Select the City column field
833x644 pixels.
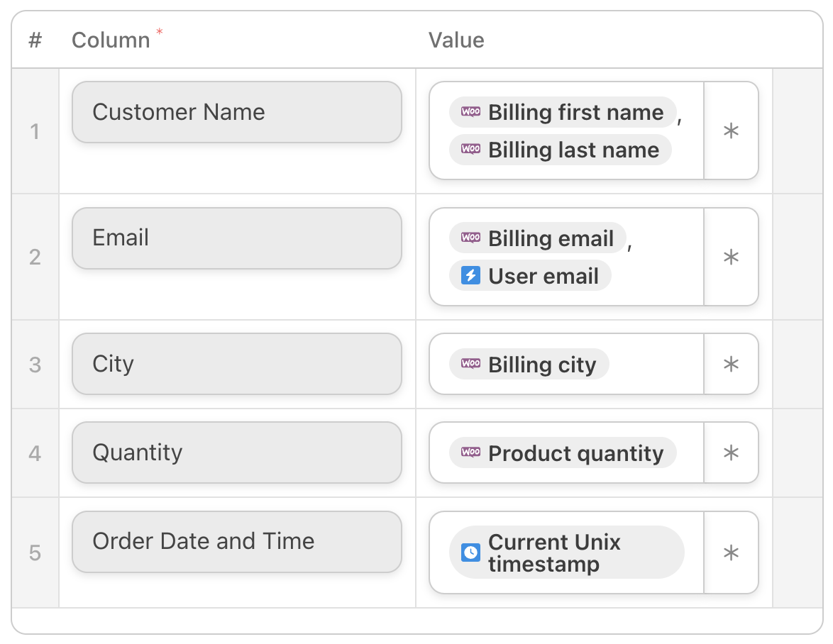pos(237,364)
